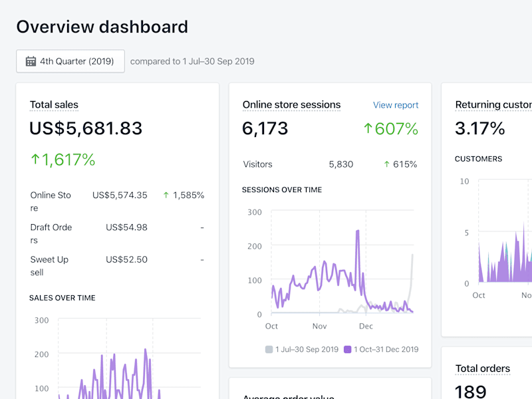Click the 3.17% returning customer rate

[479, 128]
